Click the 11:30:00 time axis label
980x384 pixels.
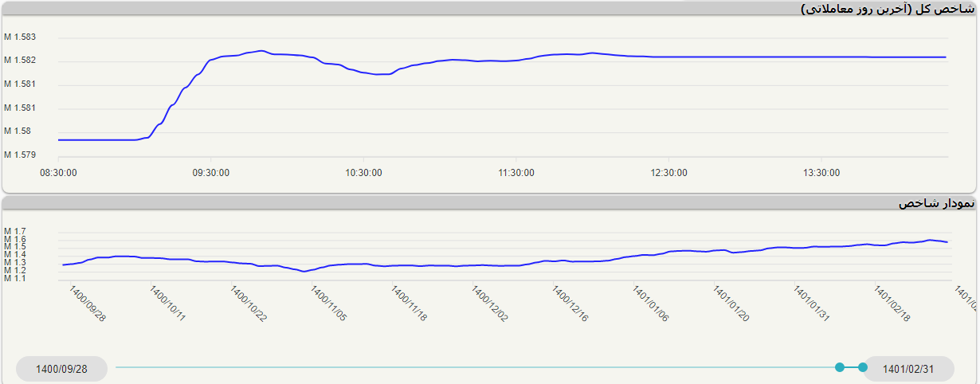pos(516,172)
